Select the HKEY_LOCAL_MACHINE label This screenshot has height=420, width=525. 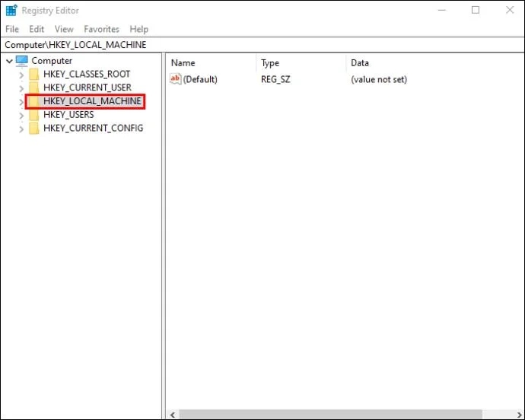92,100
